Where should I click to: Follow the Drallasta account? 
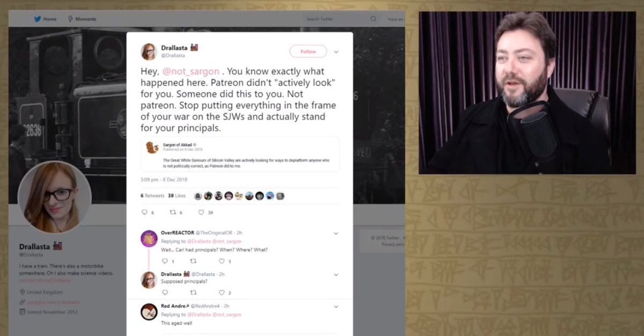(x=308, y=51)
